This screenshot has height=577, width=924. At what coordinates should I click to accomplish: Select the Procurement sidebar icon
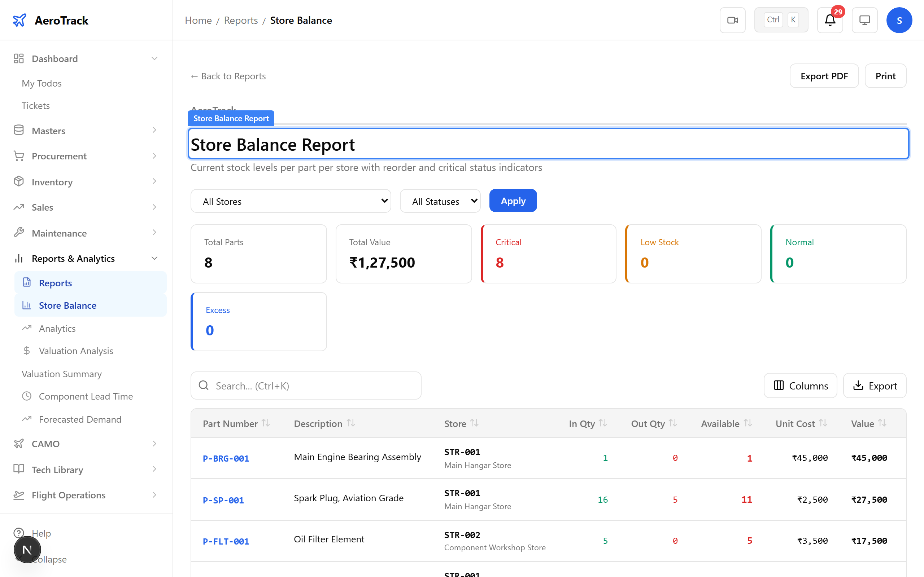click(x=19, y=156)
